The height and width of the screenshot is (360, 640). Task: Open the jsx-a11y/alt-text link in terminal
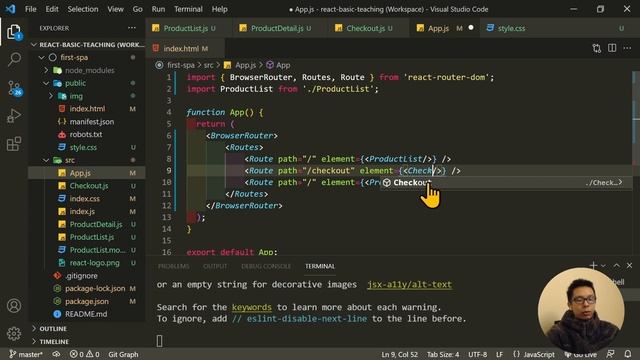409,284
